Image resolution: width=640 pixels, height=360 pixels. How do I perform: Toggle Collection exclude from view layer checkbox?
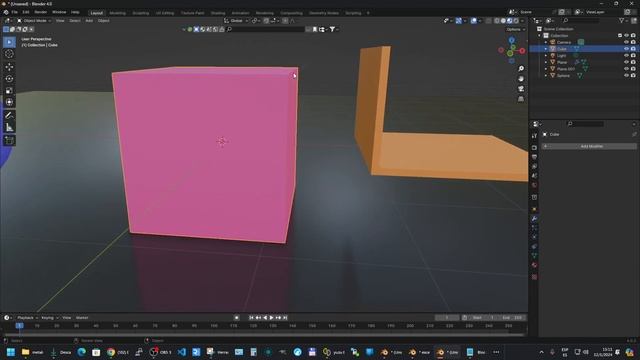[x=620, y=36]
